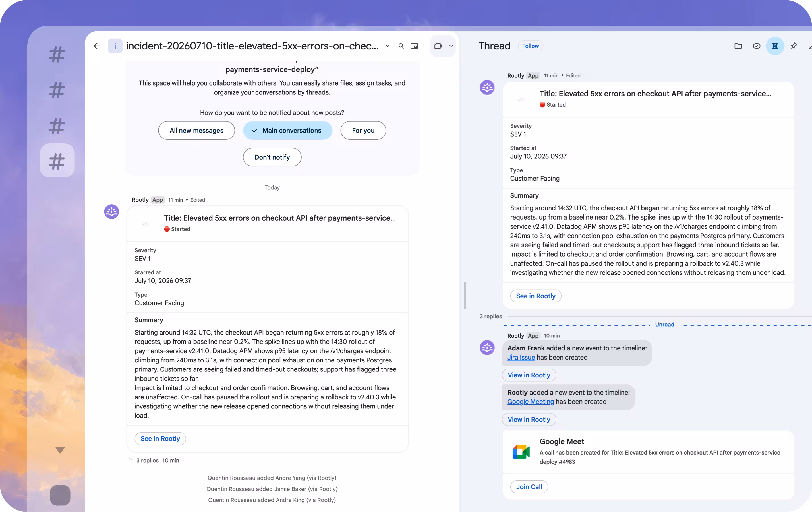Viewport: 812px width, 512px height.
Task: Expand the video meeting options chevron
Action: point(451,46)
